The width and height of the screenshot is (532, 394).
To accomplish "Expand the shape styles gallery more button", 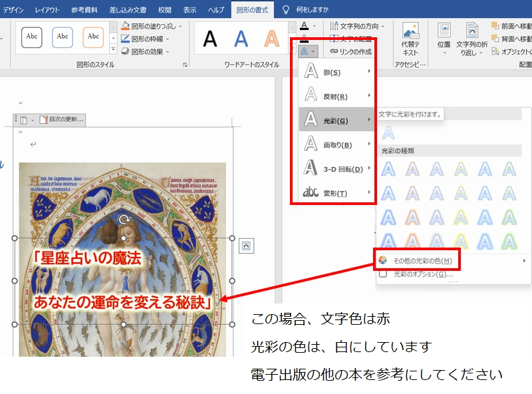I will pyautogui.click(x=113, y=49).
